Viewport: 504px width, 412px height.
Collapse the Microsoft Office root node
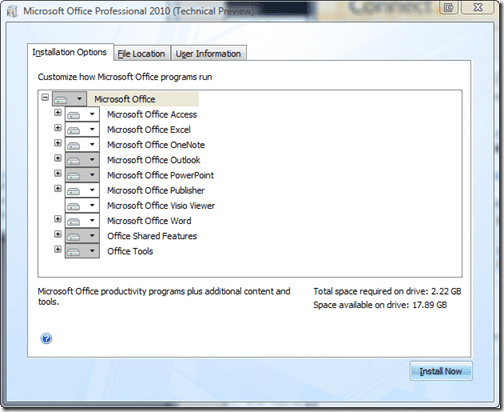[45, 97]
